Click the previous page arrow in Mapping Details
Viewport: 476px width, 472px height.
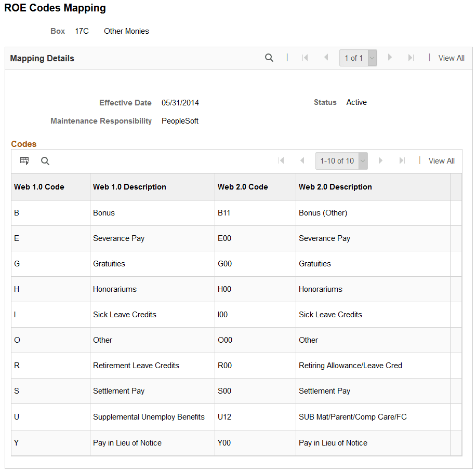pos(325,58)
